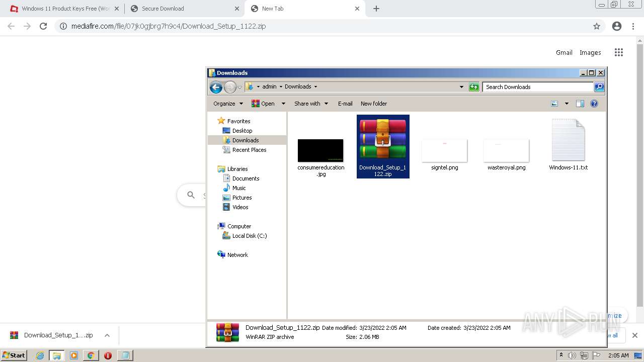The image size is (644, 362).
Task: Click the Explorer forward navigation arrow
Action: point(230,87)
